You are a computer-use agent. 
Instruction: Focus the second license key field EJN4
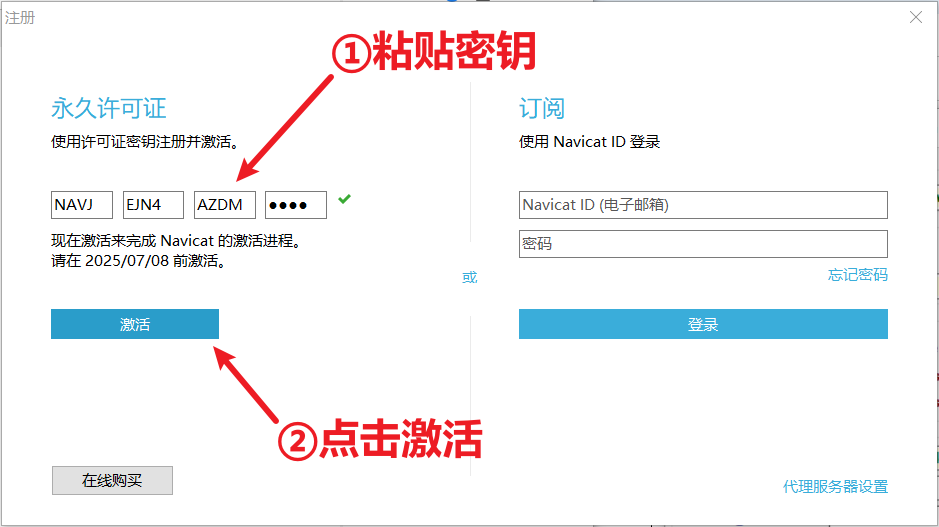pos(153,205)
